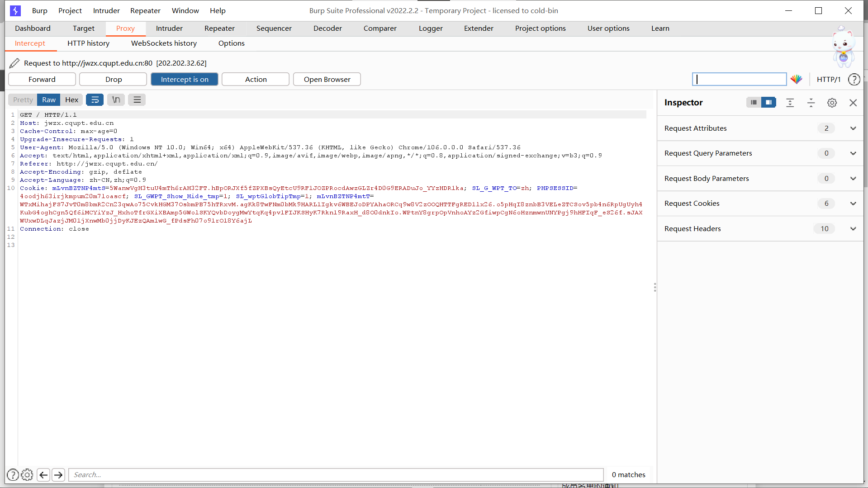Switch to the Proxy main tab
This screenshot has width=868, height=488.
point(125,28)
